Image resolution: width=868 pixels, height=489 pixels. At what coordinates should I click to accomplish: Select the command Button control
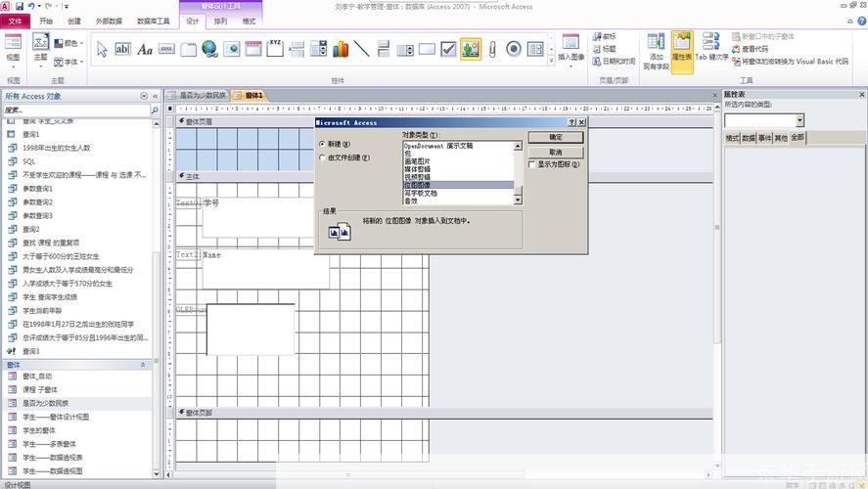166,49
